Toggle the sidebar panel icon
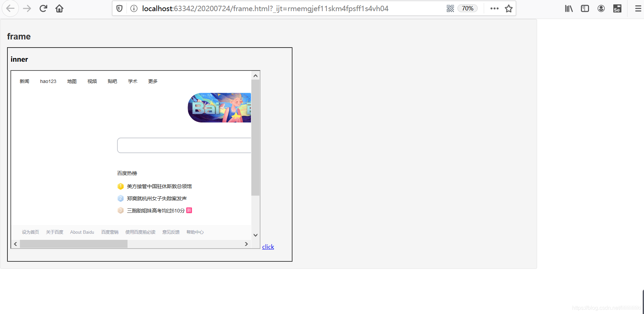Viewport: 644px width, 314px height. coord(585,8)
